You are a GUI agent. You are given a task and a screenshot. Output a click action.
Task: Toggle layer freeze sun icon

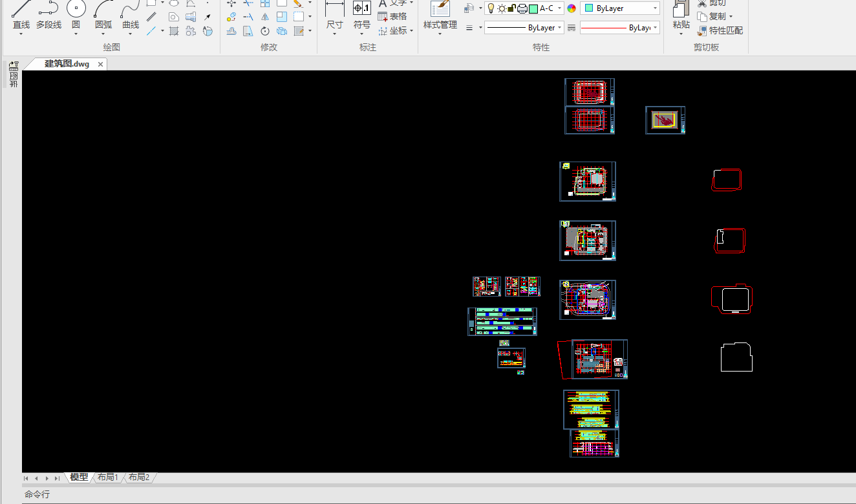tap(501, 8)
